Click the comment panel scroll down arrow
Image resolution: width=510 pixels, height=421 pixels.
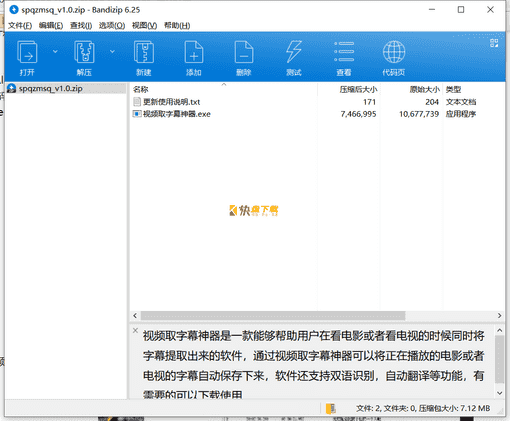click(x=499, y=393)
